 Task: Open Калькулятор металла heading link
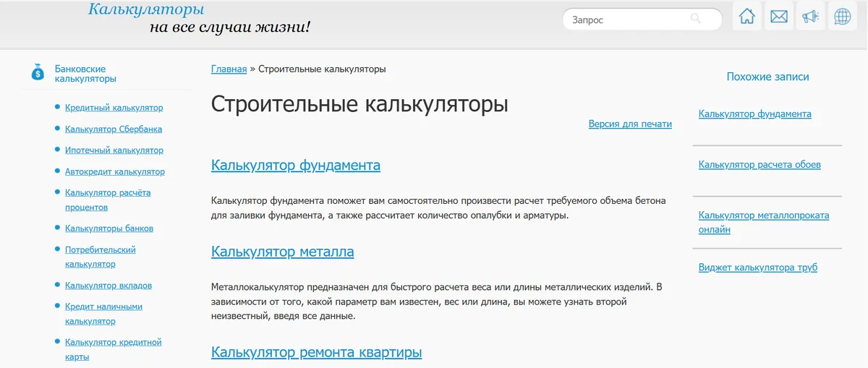pyautogui.click(x=282, y=252)
